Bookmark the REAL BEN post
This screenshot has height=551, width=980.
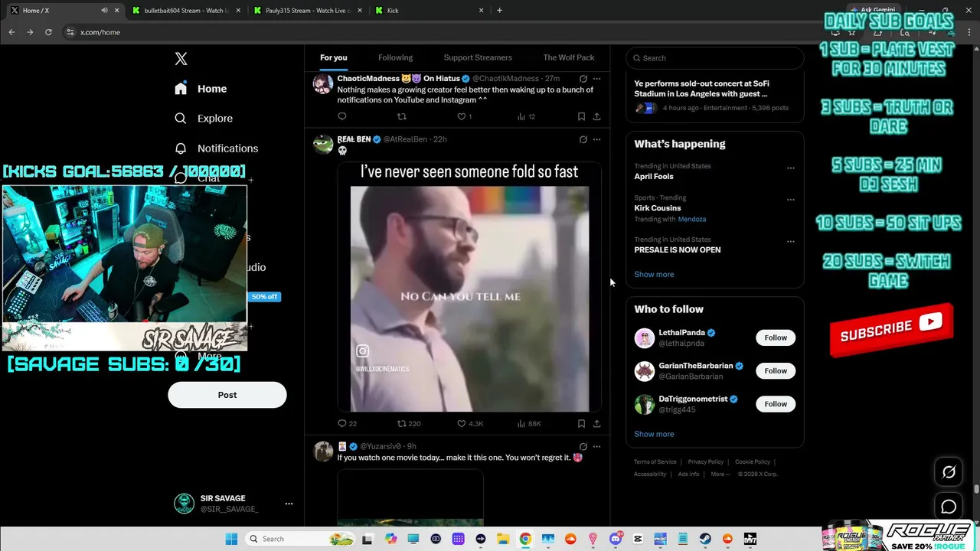[x=581, y=423]
